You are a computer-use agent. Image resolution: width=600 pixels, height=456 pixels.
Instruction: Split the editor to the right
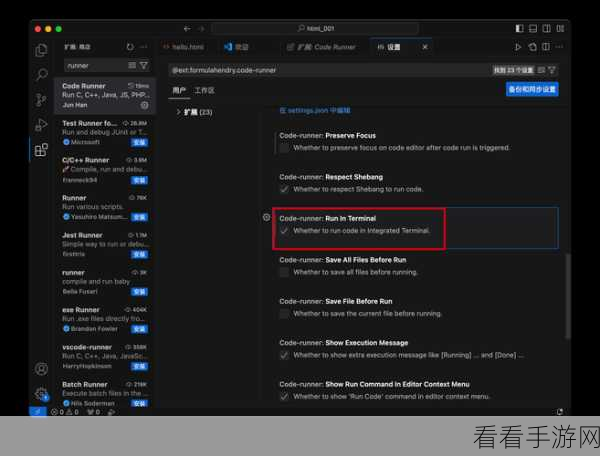click(546, 47)
